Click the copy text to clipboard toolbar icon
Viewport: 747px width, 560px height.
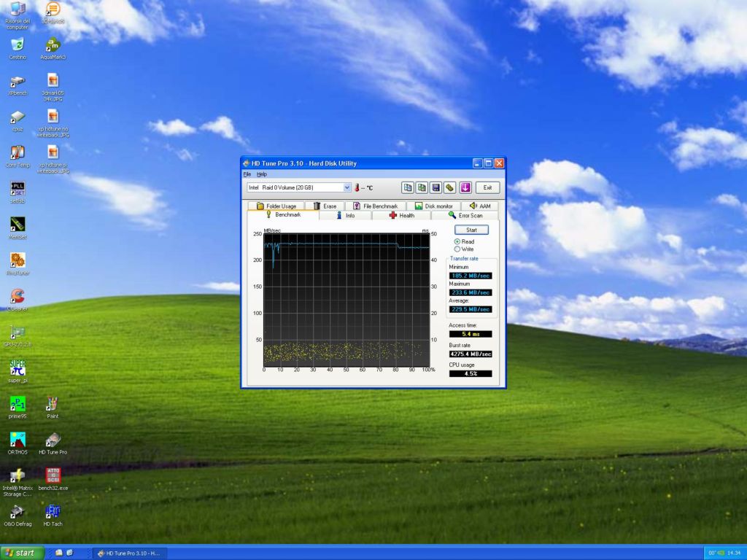pyautogui.click(x=407, y=187)
